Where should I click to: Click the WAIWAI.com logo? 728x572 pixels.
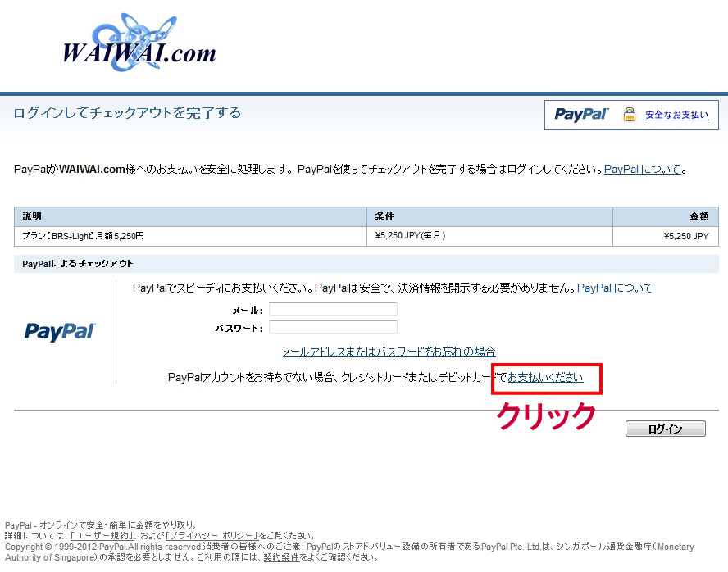[x=139, y=43]
